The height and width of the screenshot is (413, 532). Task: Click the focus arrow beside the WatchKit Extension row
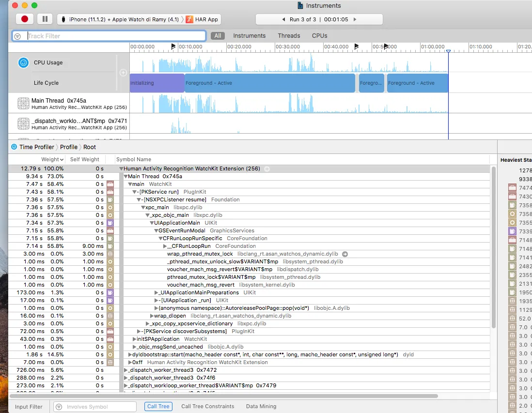(267, 169)
